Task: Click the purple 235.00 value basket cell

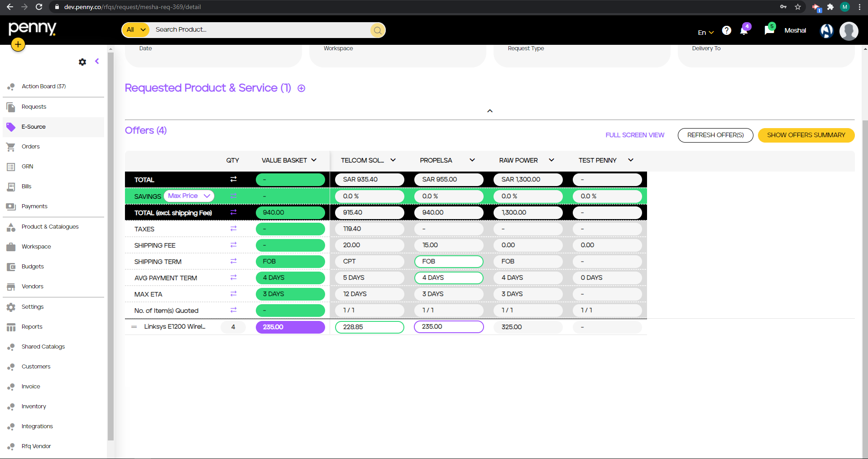Action: (x=290, y=327)
